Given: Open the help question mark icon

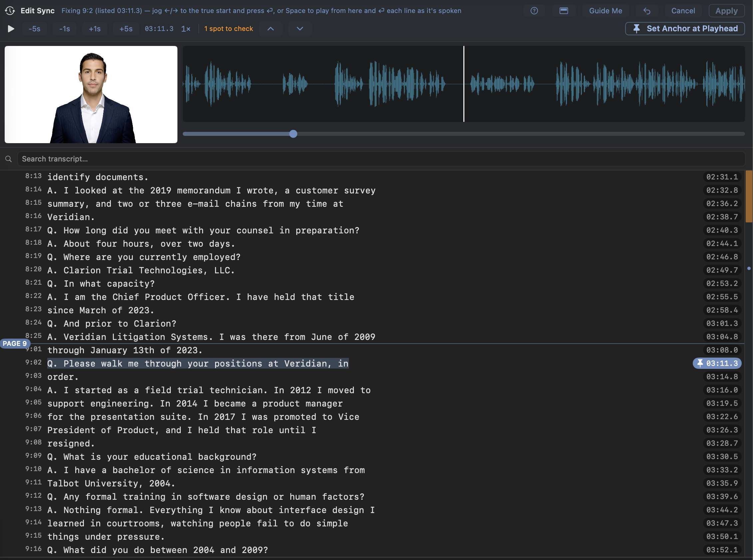Looking at the screenshot, I should pyautogui.click(x=534, y=11).
